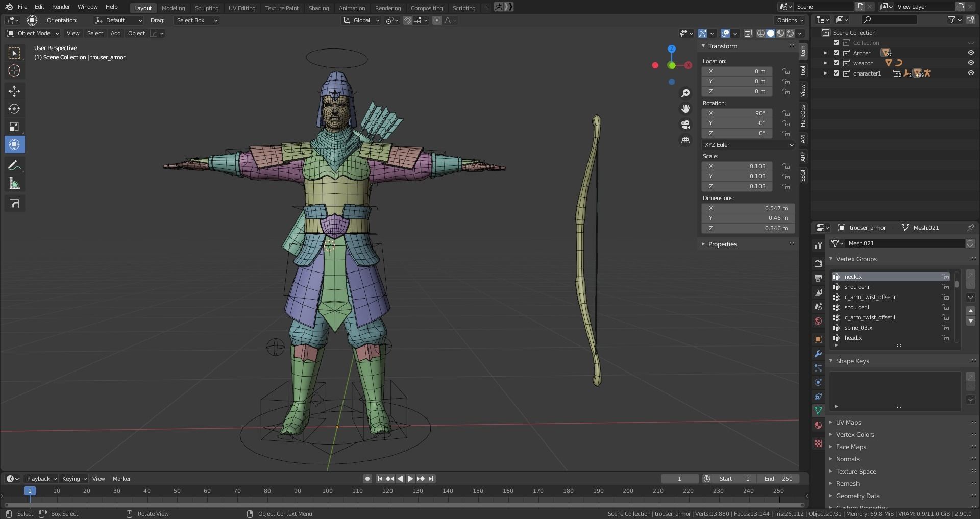This screenshot has width=980, height=519.
Task: Open the Render menu
Action: point(61,7)
